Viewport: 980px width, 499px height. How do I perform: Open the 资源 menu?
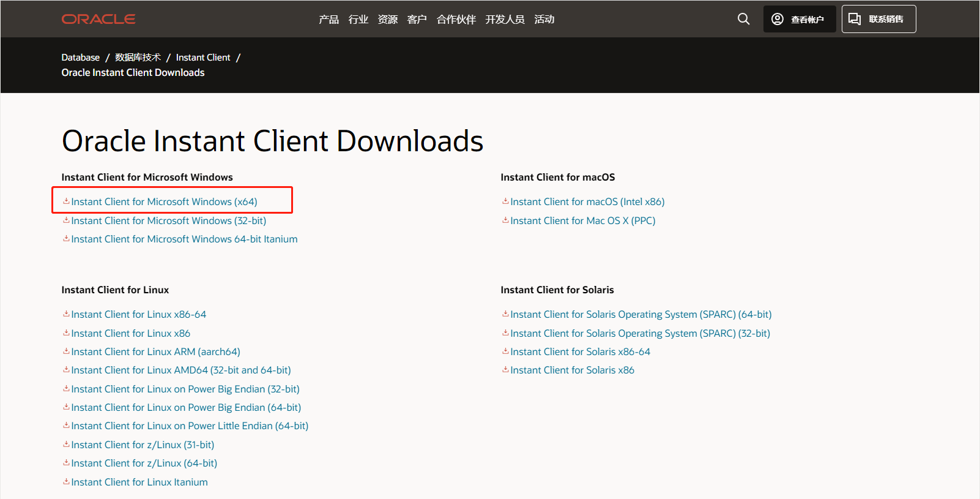click(387, 20)
